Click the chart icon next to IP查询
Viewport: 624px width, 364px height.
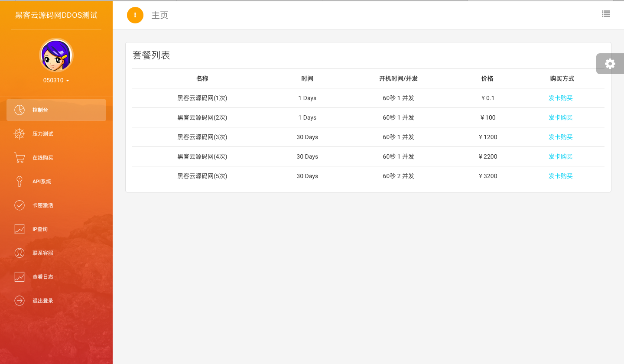(19, 229)
